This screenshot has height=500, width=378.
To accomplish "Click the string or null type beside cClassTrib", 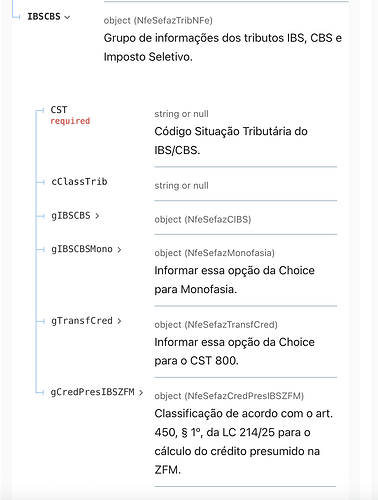I will point(181,186).
